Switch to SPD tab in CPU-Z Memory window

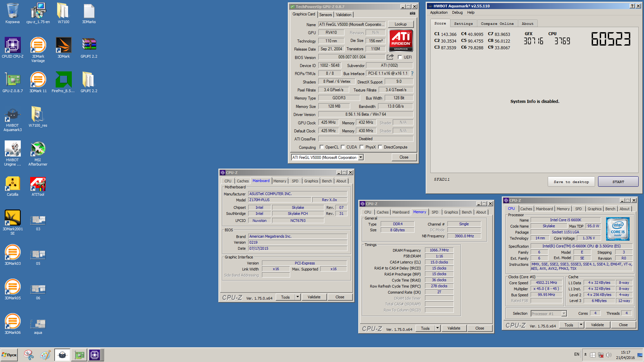(x=435, y=212)
